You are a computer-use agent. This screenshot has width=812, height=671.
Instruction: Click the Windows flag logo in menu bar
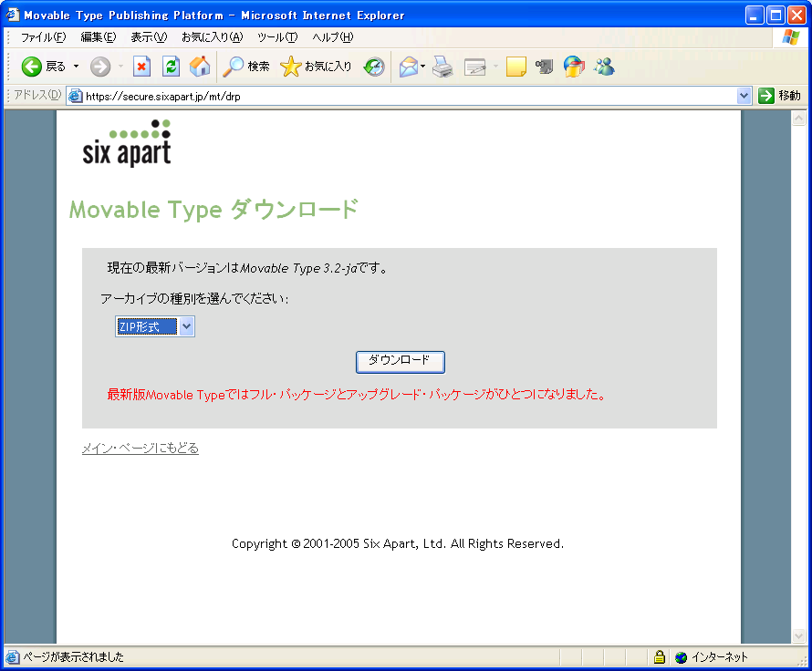(x=791, y=37)
